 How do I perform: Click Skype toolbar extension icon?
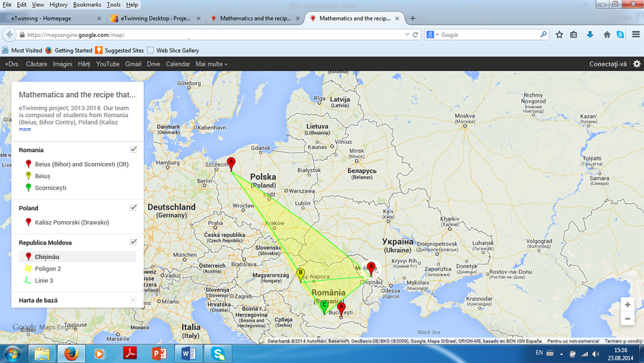[x=620, y=35]
